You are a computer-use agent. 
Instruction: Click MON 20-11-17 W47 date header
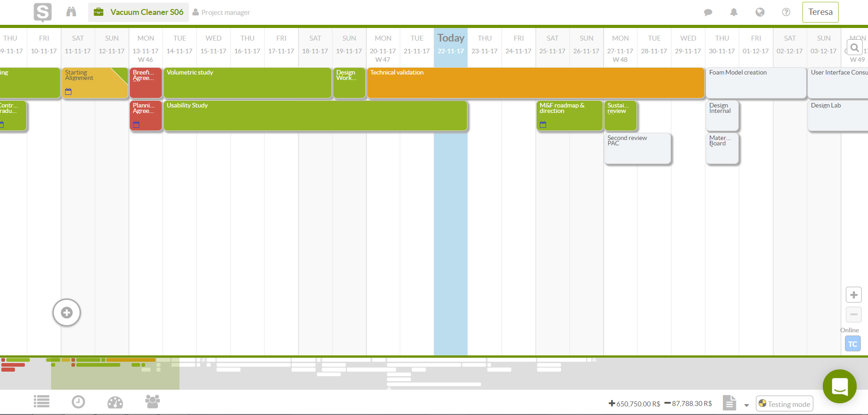pos(383,48)
